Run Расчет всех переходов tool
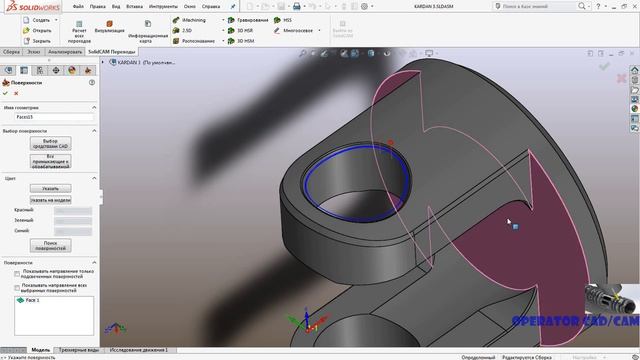Viewport: 640px width, 360px height. pos(79,32)
